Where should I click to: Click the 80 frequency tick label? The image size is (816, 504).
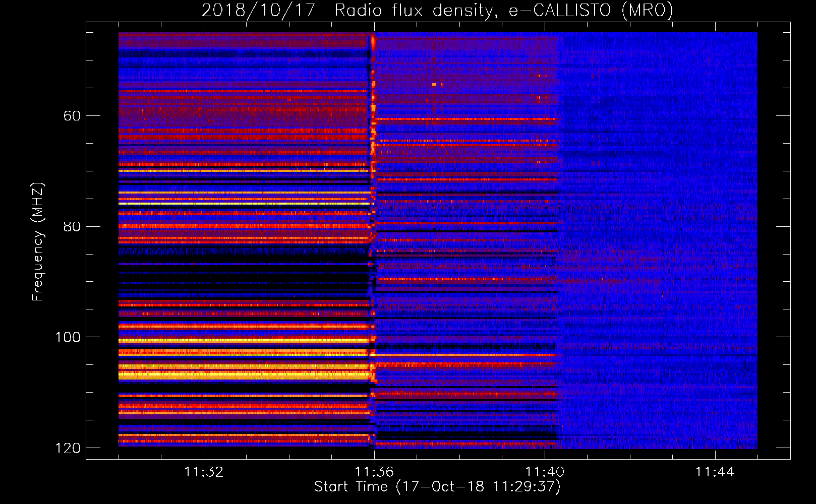coord(72,226)
